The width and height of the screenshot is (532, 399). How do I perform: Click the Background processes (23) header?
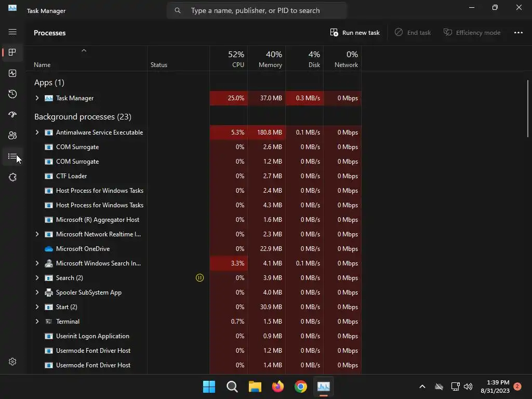click(x=83, y=117)
